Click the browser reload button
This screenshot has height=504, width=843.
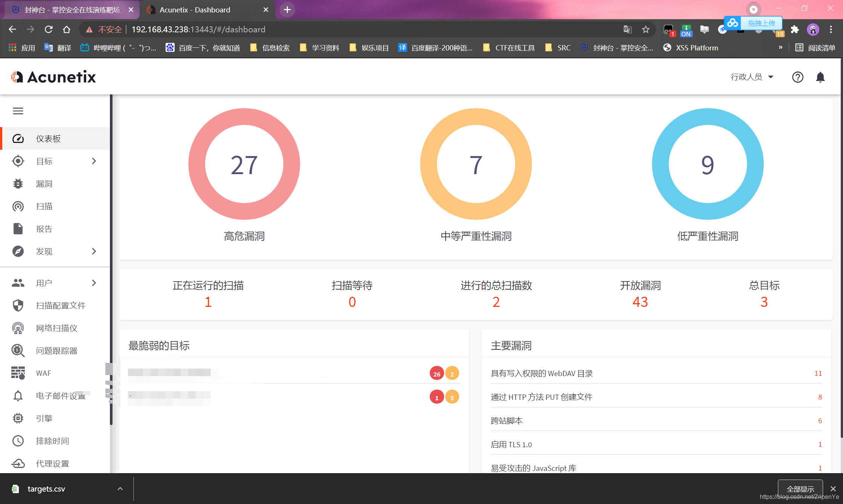49,29
